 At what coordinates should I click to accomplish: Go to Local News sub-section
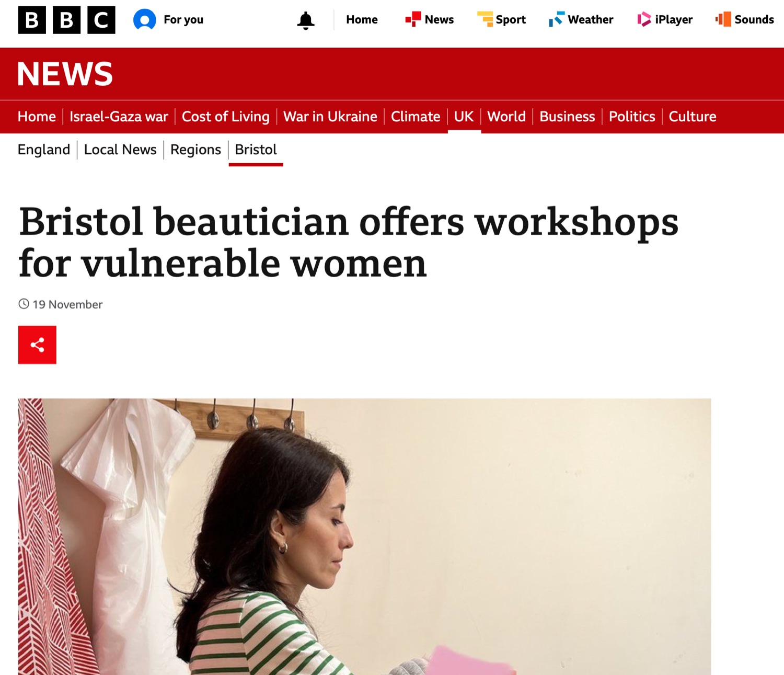[120, 150]
